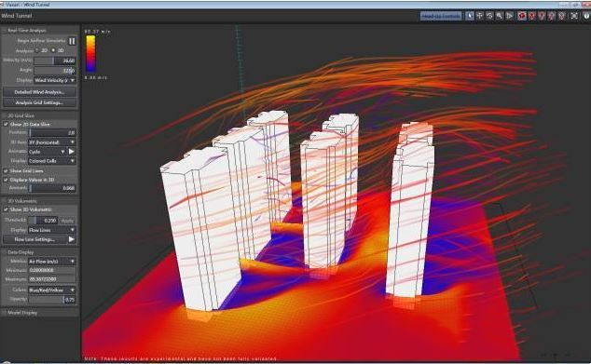
Task: Open the Wind Velocity display dropdown
Action: 55,80
